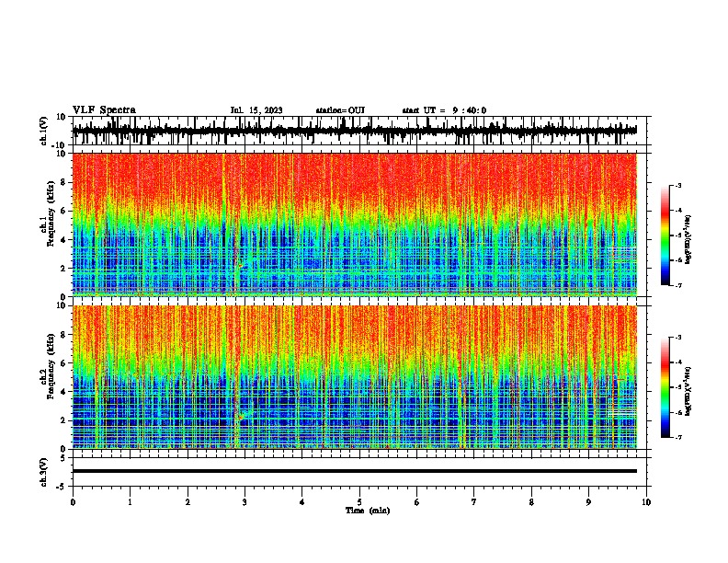728x563 pixels.
Task: Click the "-5" tick on ch.3(V) axis
Action: click(x=63, y=487)
